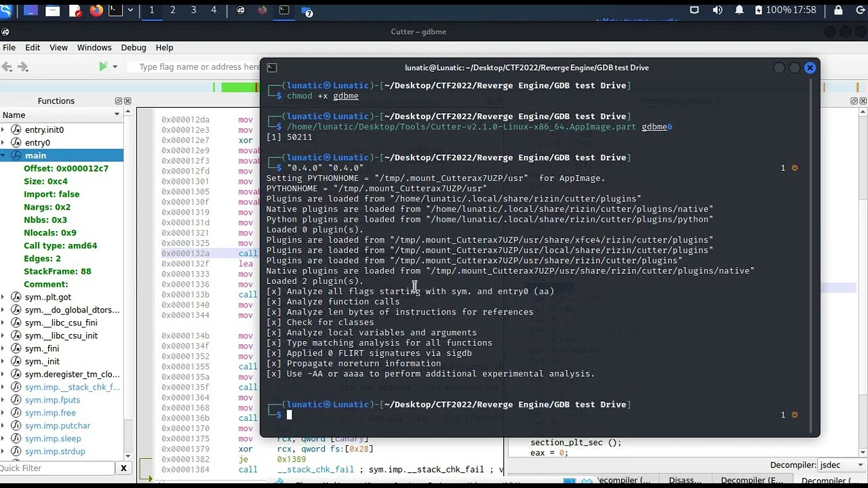This screenshot has width=868, height=488.
Task: Select sym.imp.fputs function
Action: [x=52, y=400]
